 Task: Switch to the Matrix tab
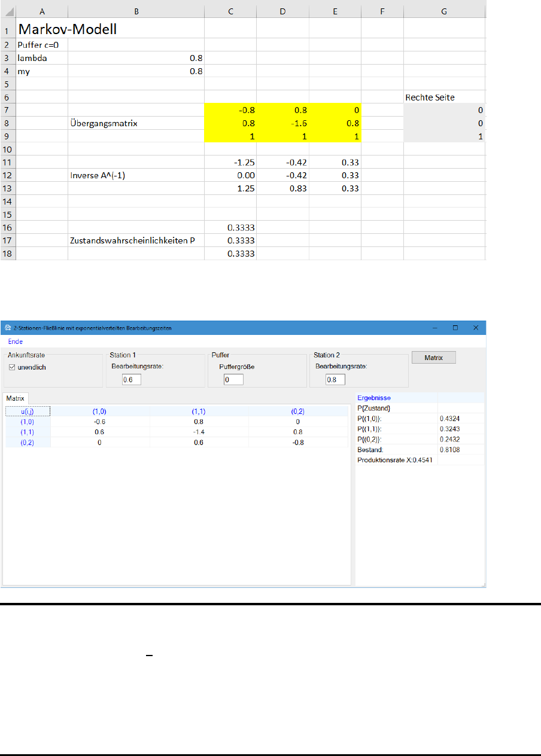pos(16,398)
